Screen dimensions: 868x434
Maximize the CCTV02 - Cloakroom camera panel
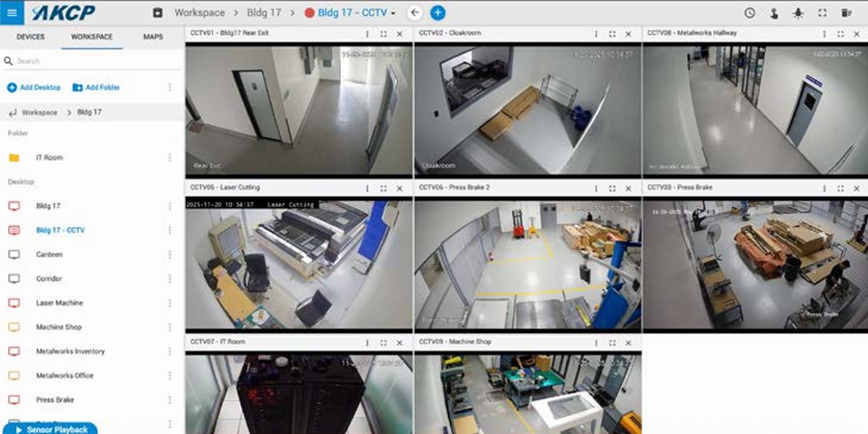(x=612, y=34)
